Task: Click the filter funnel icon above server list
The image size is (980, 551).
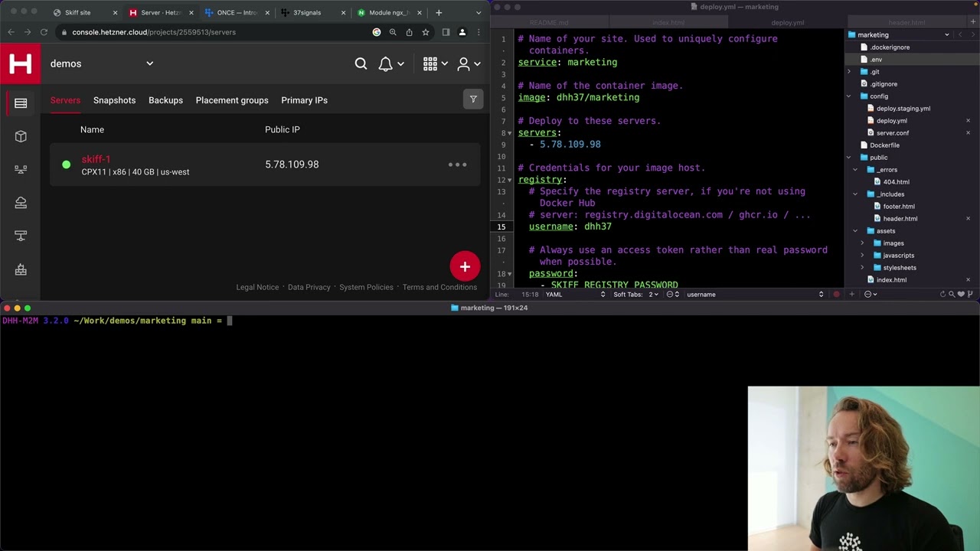Action: tap(473, 99)
